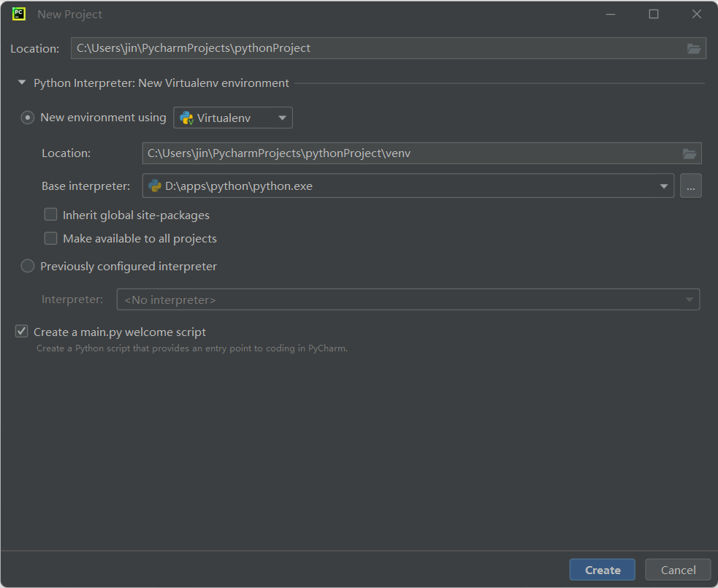Click Python icon in Base interpreter field
Image resolution: width=718 pixels, height=588 pixels.
coord(155,186)
